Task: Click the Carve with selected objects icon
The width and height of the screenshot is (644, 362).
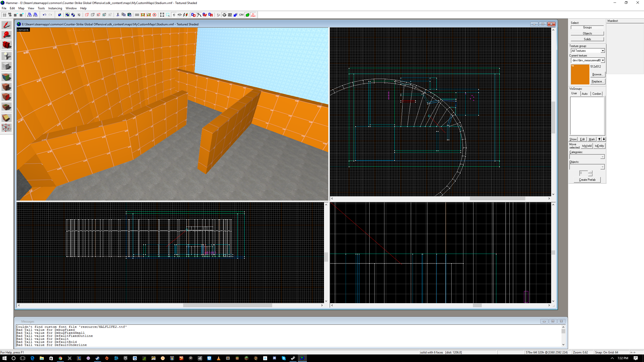Action: pyautogui.click(x=60, y=15)
